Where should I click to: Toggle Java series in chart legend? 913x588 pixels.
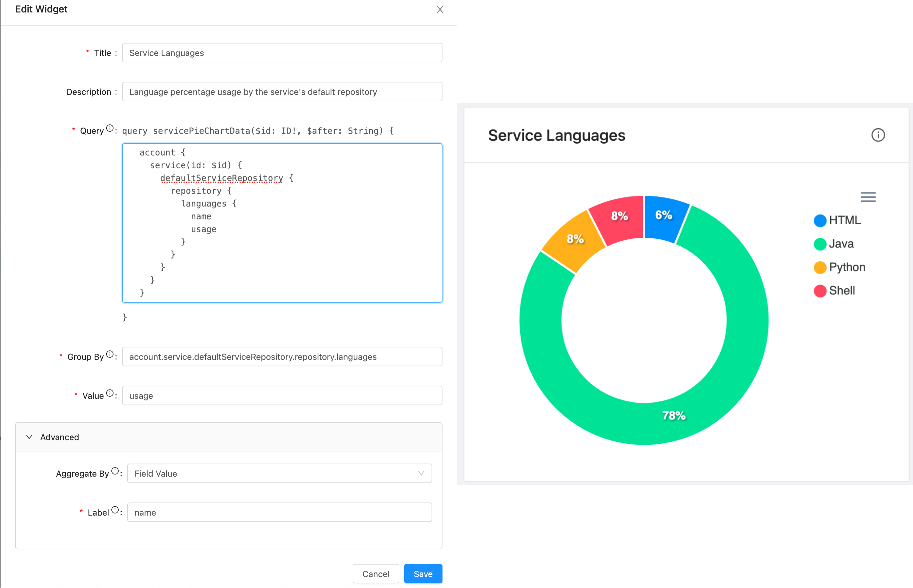click(x=834, y=243)
